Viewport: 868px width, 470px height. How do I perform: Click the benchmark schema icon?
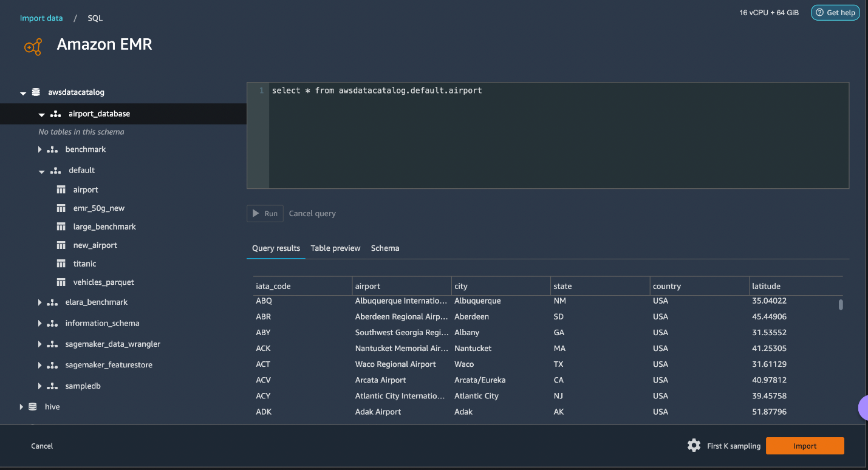pyautogui.click(x=52, y=149)
